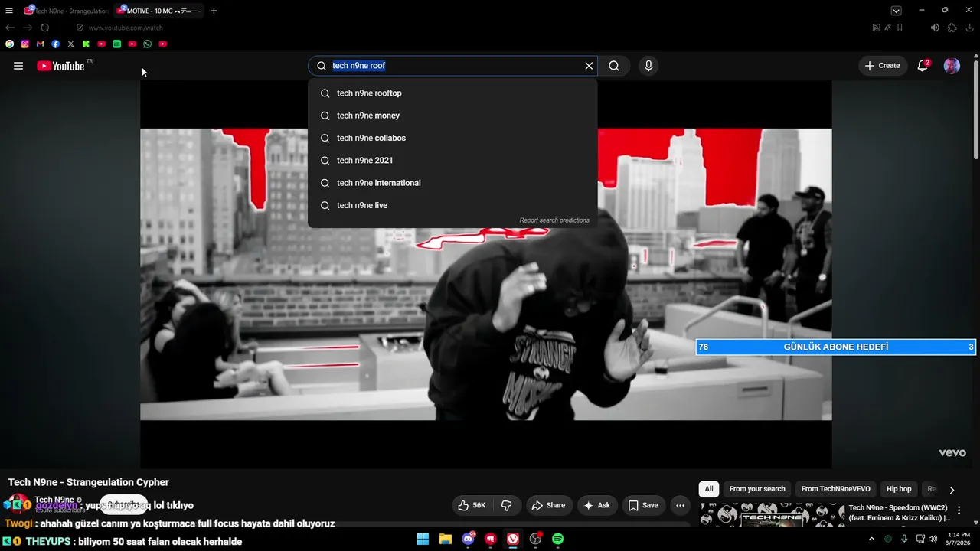Open the Tech N9ne - Speedom (WWC2) title

pos(899,513)
